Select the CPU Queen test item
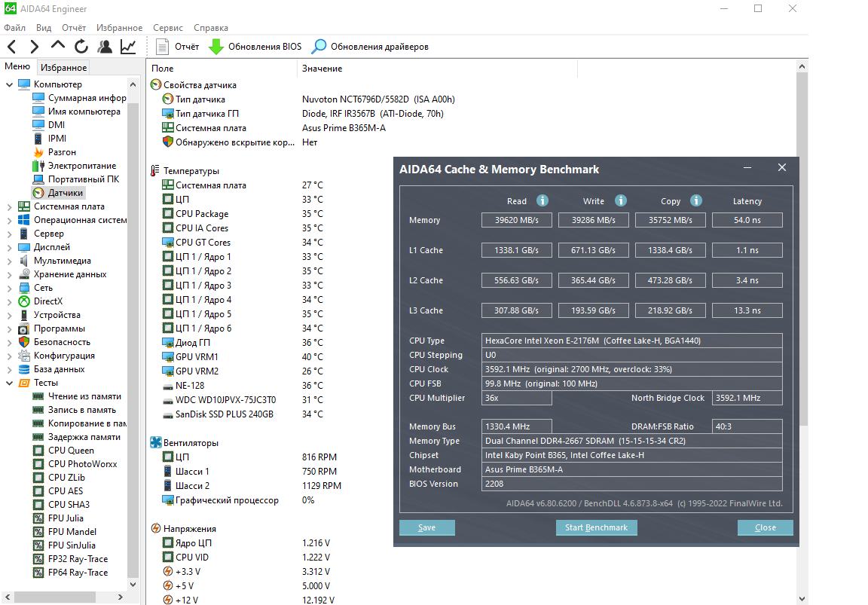Image resolution: width=868 pixels, height=605 pixels. pyautogui.click(x=71, y=451)
